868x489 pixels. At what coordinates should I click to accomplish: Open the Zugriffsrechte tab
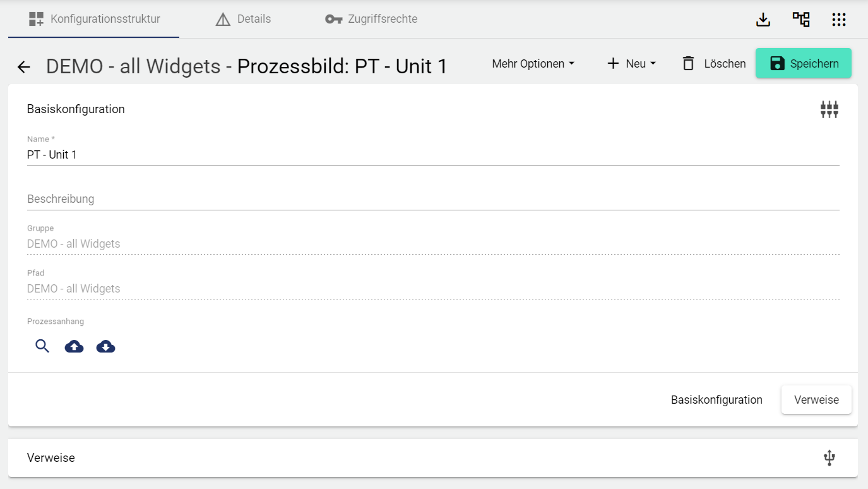click(371, 19)
